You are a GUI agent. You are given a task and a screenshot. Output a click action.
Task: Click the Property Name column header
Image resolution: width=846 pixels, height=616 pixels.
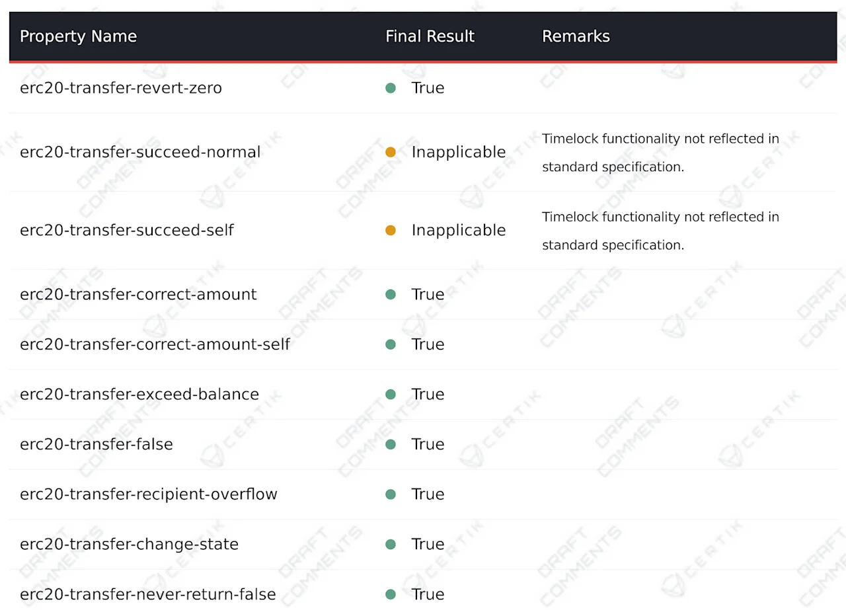(x=78, y=36)
